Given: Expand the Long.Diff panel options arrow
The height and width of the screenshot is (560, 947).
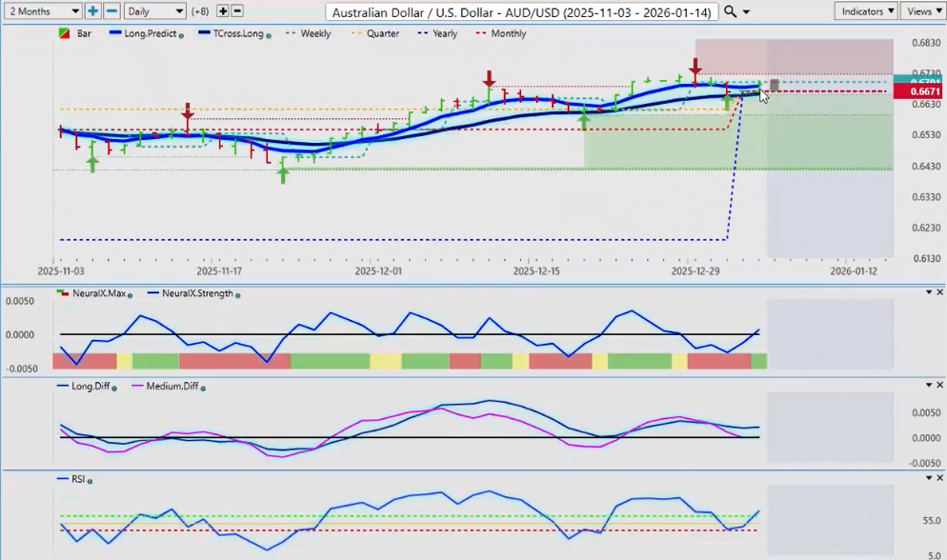Looking at the screenshot, I should [929, 385].
